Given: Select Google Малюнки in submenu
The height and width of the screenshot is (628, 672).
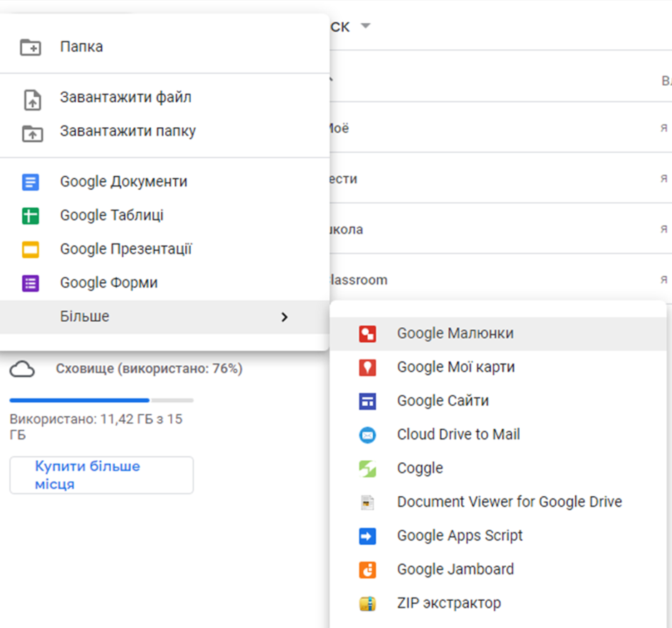Looking at the screenshot, I should [498, 334].
